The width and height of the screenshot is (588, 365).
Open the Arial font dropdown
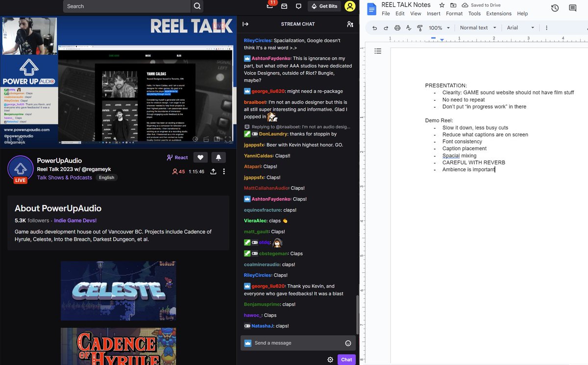(x=520, y=28)
